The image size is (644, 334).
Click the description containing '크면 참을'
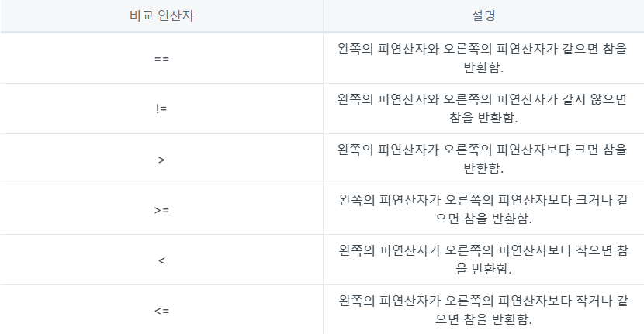coord(483,159)
